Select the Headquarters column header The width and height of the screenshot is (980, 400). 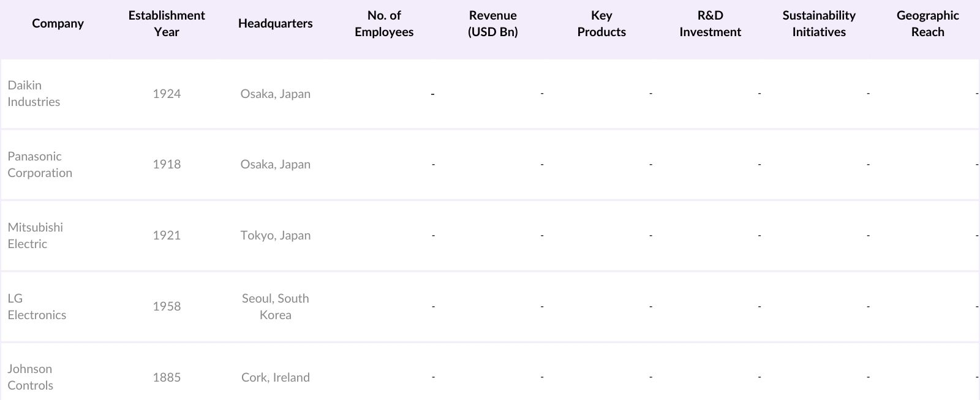point(275,23)
